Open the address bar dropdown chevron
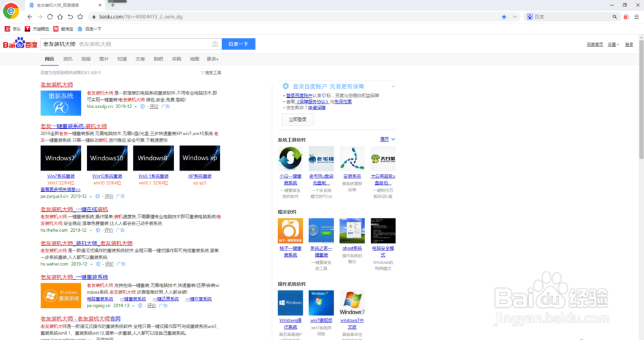This screenshot has height=340, width=644. [515, 17]
